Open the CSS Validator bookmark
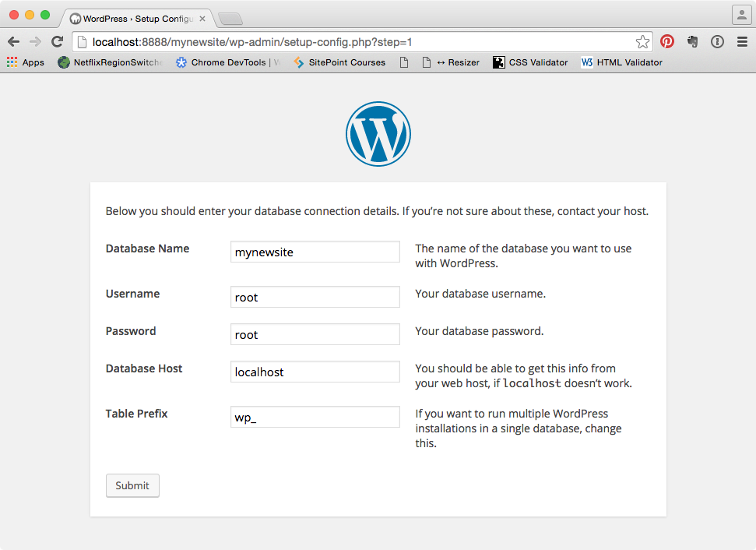The image size is (756, 550). click(530, 62)
